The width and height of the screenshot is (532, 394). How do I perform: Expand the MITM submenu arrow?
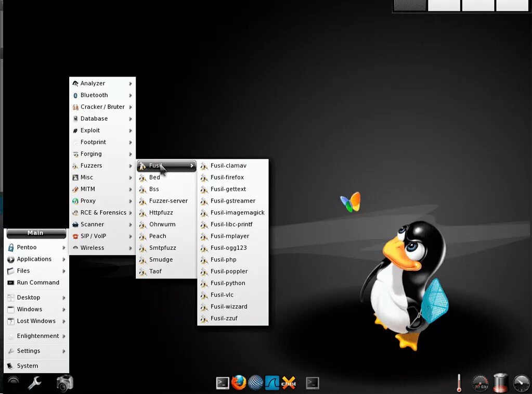[131, 189]
